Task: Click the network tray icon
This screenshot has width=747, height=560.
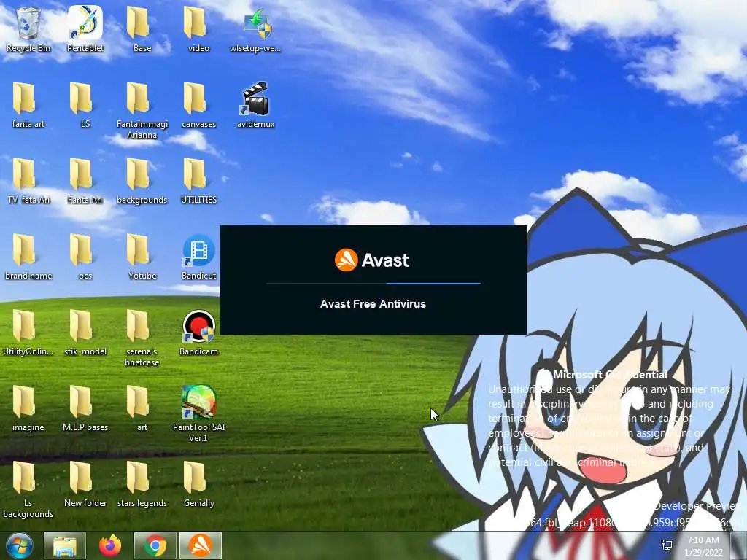Action: pos(667,545)
